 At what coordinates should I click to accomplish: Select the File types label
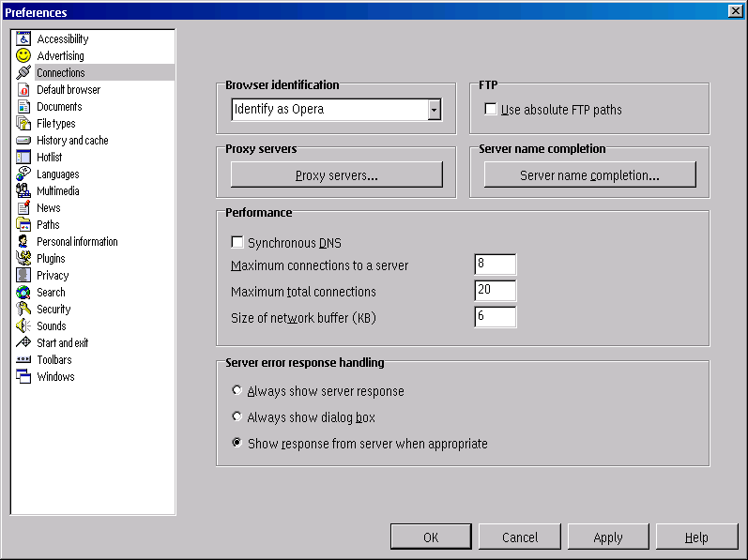pos(56,124)
